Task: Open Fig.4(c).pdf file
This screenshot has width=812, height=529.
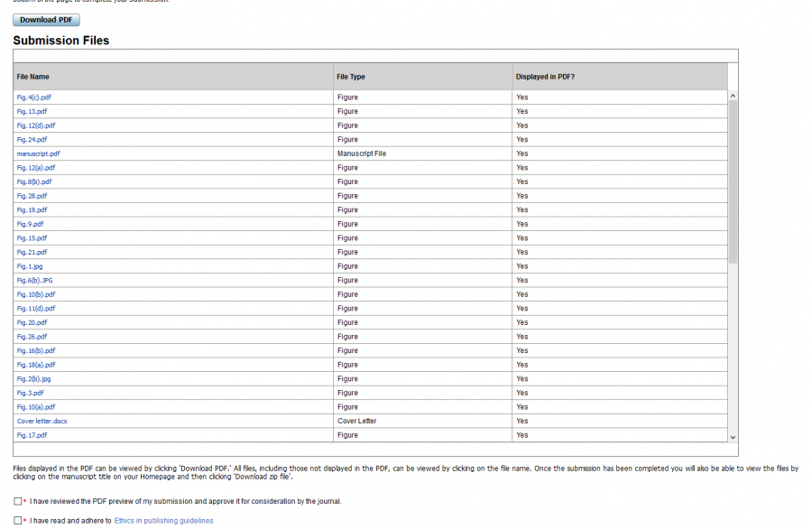Action: 34,97
